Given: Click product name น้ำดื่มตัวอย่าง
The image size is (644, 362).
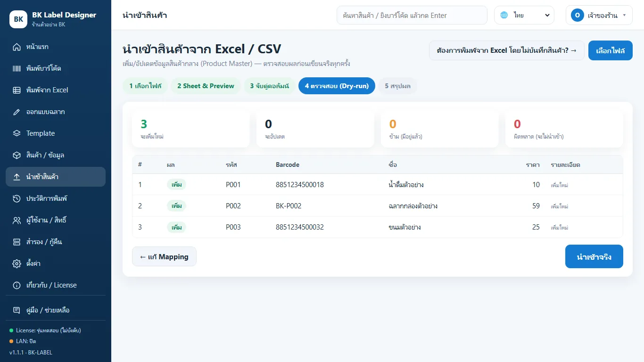Looking at the screenshot, I should click(406, 185).
